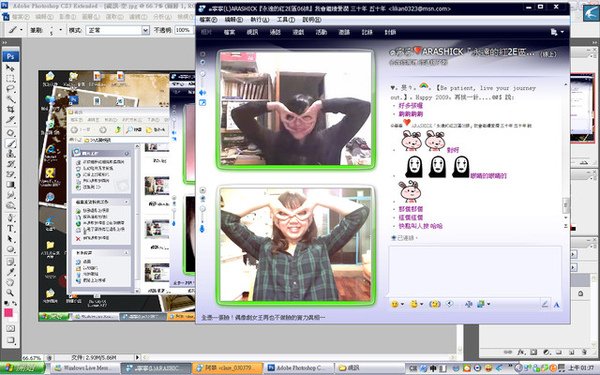Reset default foreground and background colors
Screen dimensions: 600x375
tap(6, 303)
